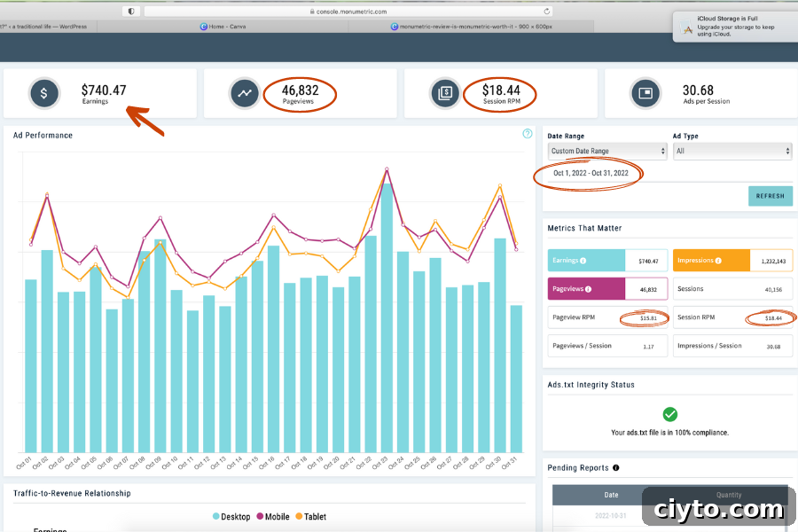Image resolution: width=798 pixels, height=532 pixels.
Task: Select the Session RPM metric tile
Action: pos(732,317)
